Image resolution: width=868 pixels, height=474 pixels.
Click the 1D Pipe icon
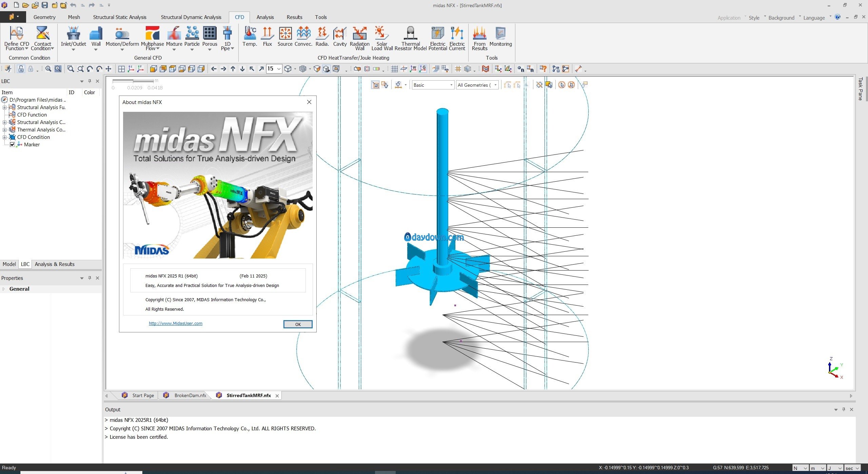(227, 38)
